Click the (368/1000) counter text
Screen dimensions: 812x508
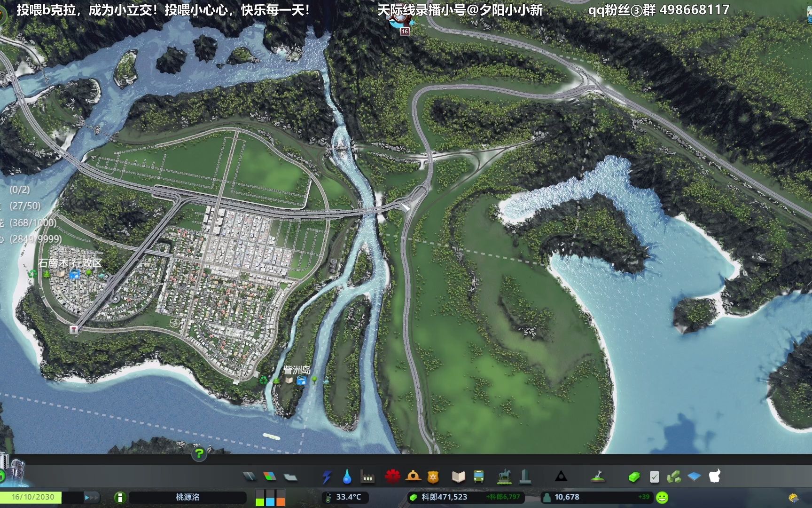pos(33,222)
